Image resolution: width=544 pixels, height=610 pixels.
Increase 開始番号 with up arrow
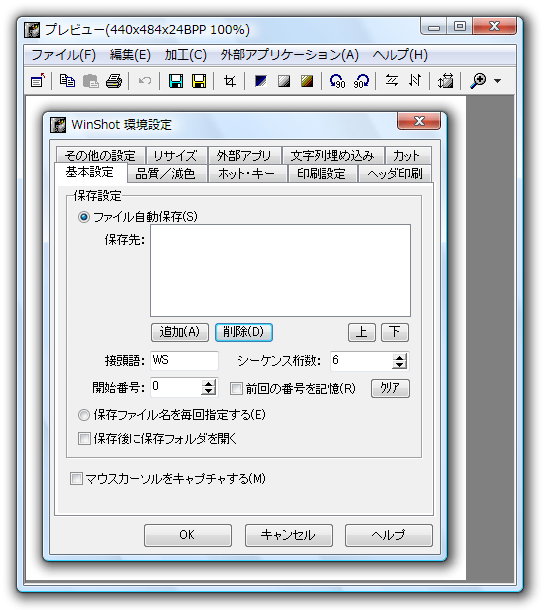209,384
